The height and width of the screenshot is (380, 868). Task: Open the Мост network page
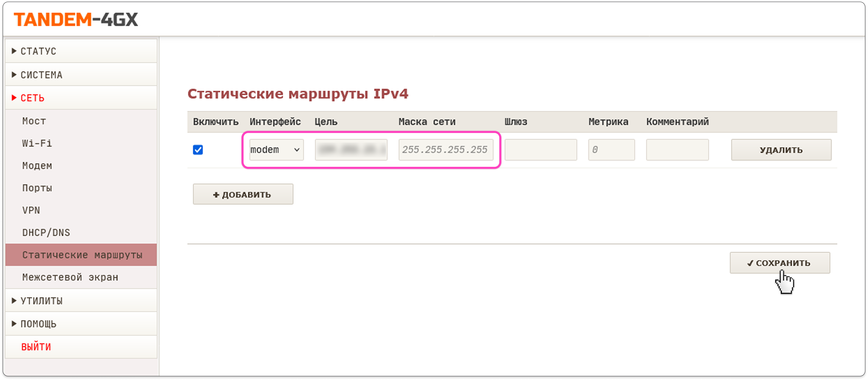[34, 121]
